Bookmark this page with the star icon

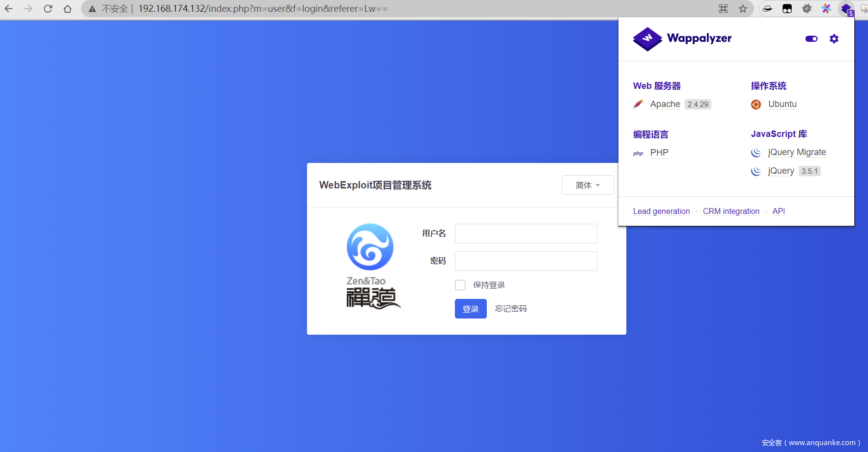tap(743, 9)
